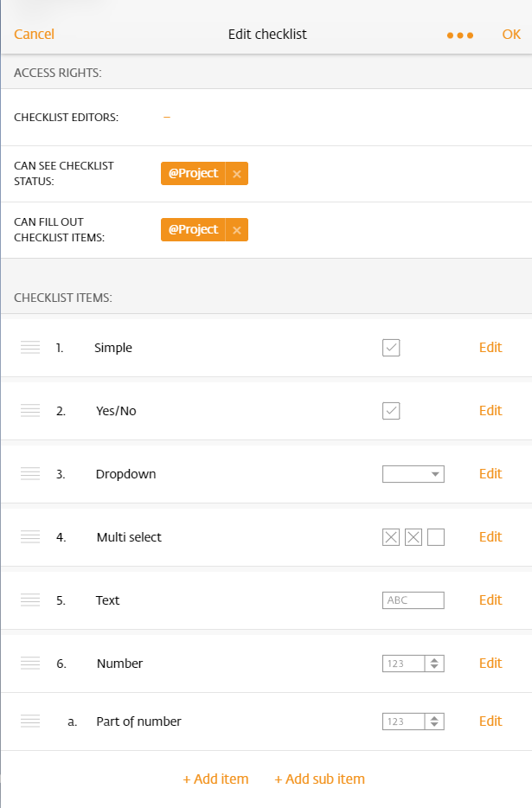Image resolution: width=532 pixels, height=808 pixels.
Task: Check the empty third Multi select box
Action: pyautogui.click(x=436, y=537)
